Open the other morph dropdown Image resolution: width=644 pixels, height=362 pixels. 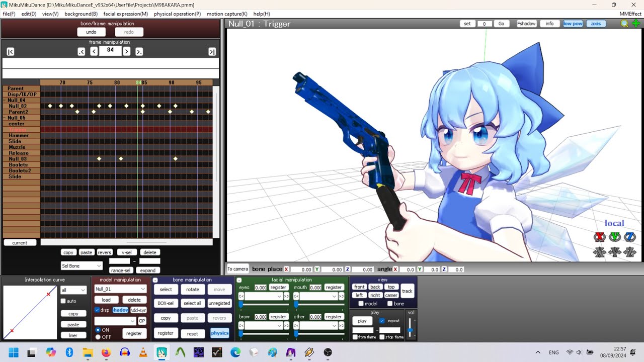(x=318, y=325)
